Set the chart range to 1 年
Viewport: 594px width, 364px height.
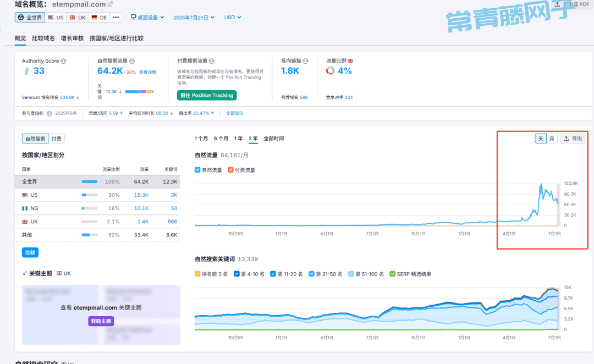click(238, 139)
